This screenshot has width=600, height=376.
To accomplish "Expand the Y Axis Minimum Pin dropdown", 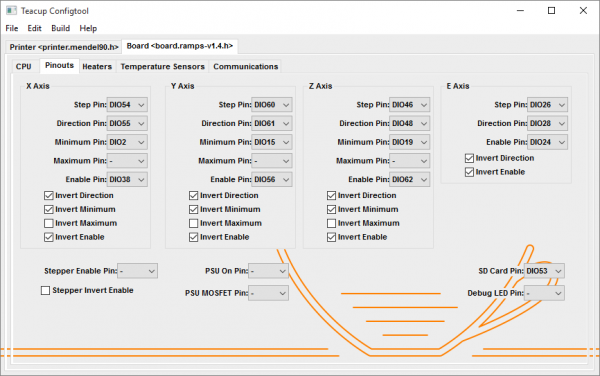I will click(x=272, y=142).
